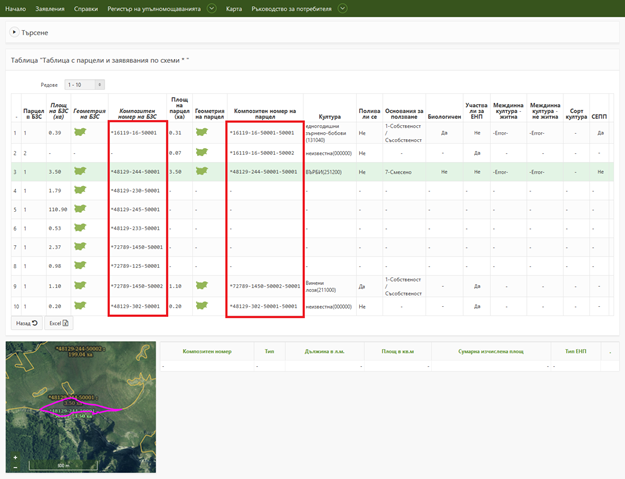625x479 pixels.
Task: Click Композитен номер на парцел header
Action: point(265,114)
